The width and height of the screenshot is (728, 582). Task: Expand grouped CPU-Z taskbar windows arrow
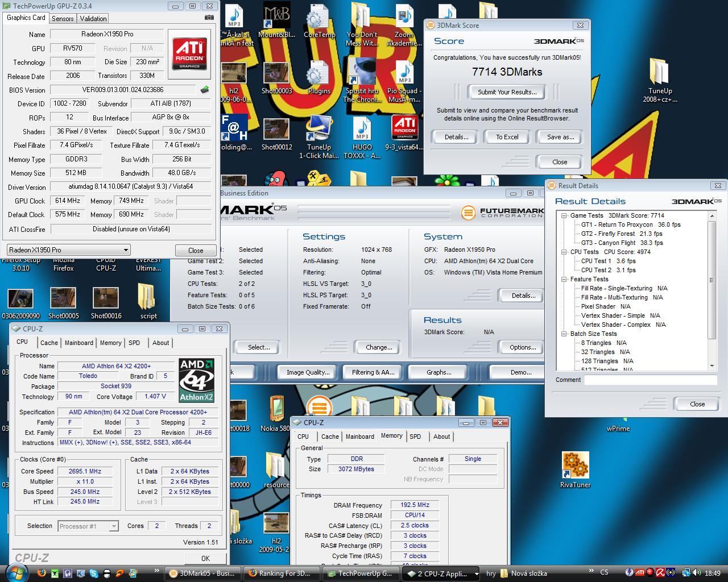click(477, 574)
